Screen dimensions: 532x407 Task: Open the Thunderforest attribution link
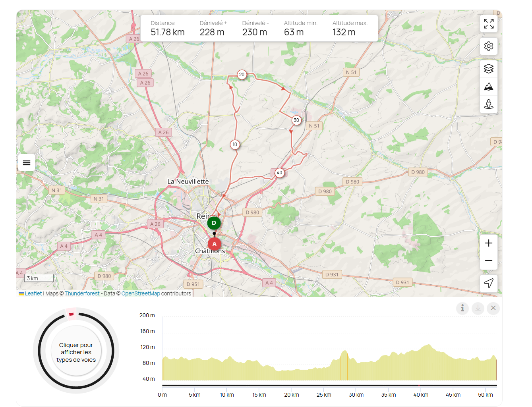point(82,293)
